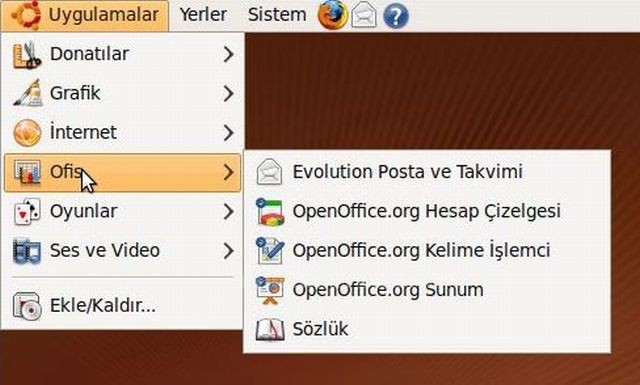Click the Grafik paintbrush icon
This screenshot has width=640, height=385.
point(28,93)
